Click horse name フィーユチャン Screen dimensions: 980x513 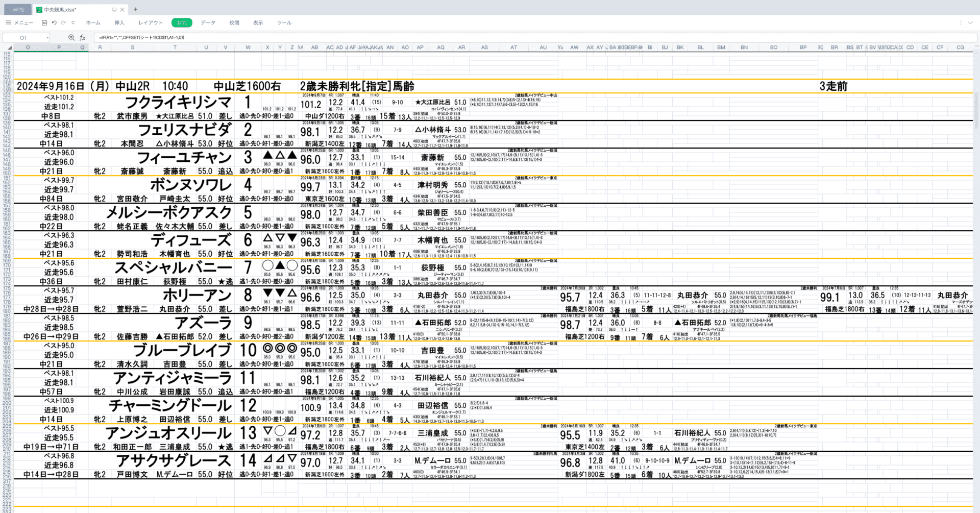click(x=185, y=157)
